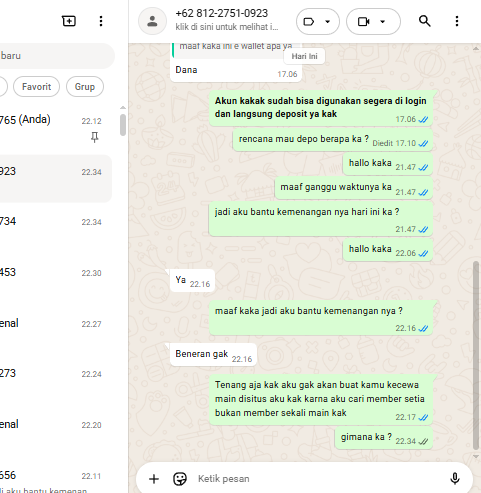Record a voice message with microphone
The image size is (481, 493).
455,479
